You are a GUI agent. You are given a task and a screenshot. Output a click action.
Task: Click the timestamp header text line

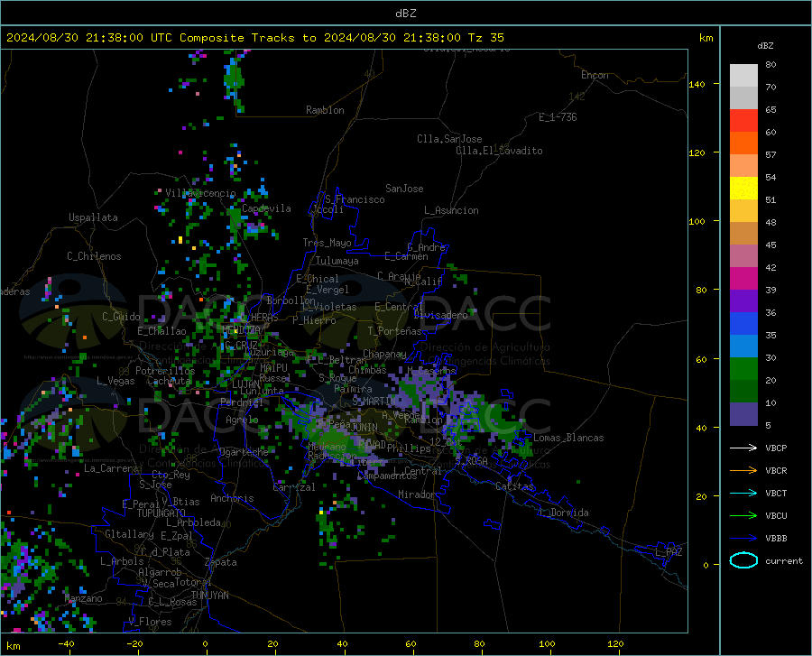click(x=254, y=38)
